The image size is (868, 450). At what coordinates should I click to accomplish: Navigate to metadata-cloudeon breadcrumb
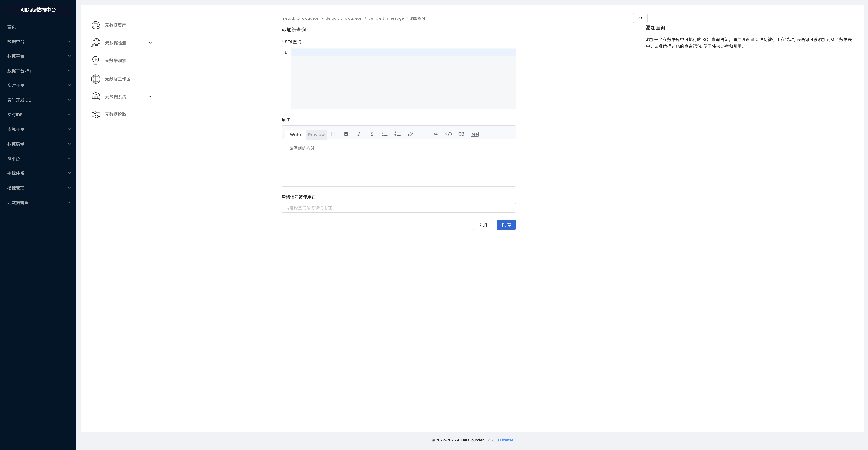coord(300,18)
